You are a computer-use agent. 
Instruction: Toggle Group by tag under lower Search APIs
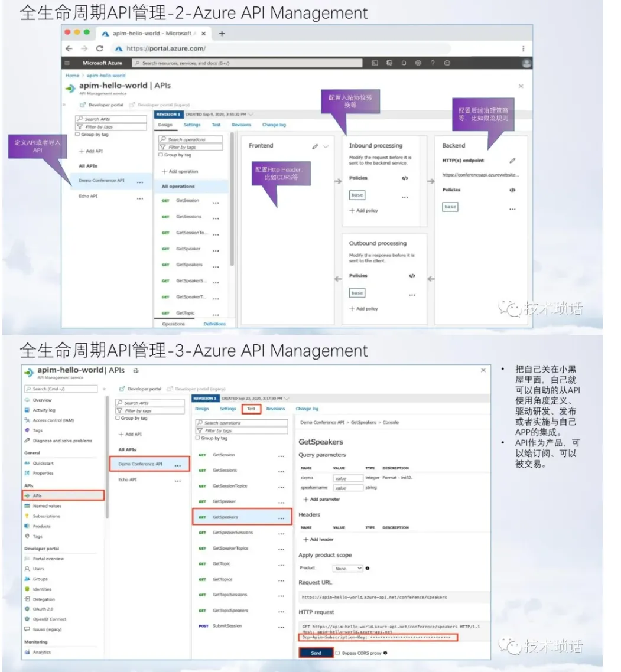click(118, 418)
